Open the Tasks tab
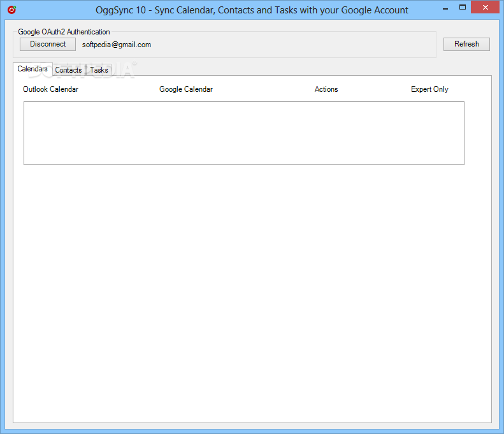 99,70
